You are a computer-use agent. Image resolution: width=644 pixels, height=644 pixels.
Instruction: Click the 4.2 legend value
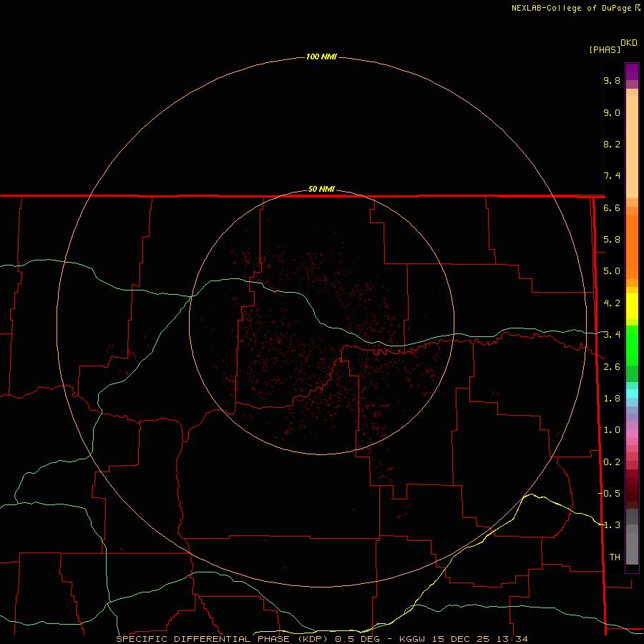point(612,303)
